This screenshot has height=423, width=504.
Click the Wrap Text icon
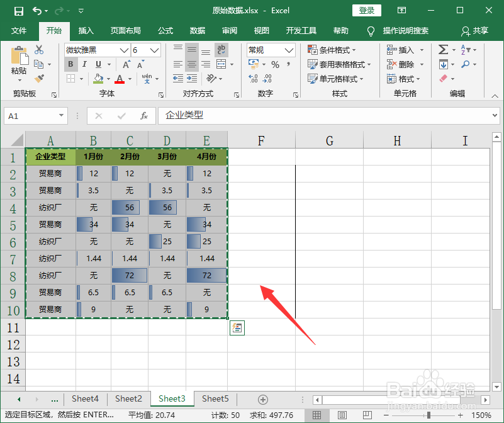click(x=221, y=50)
